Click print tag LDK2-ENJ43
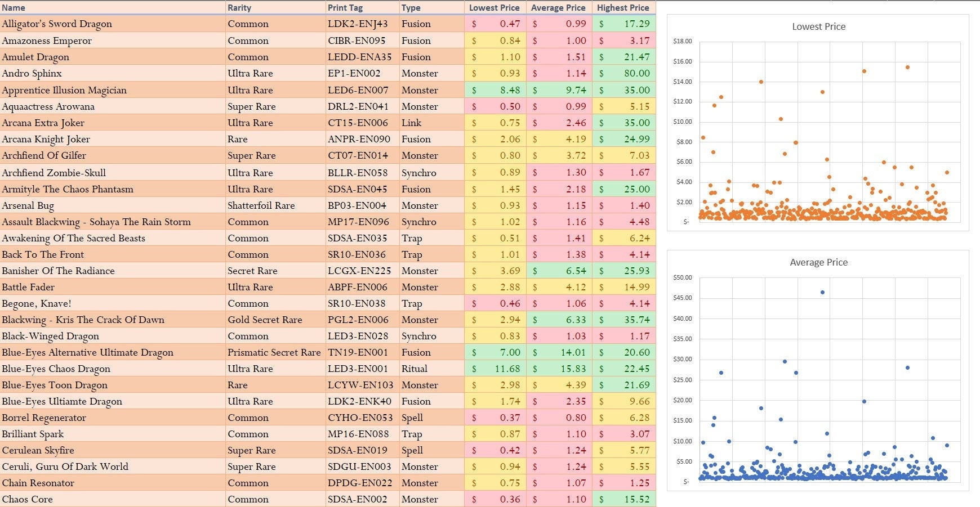 (362, 24)
